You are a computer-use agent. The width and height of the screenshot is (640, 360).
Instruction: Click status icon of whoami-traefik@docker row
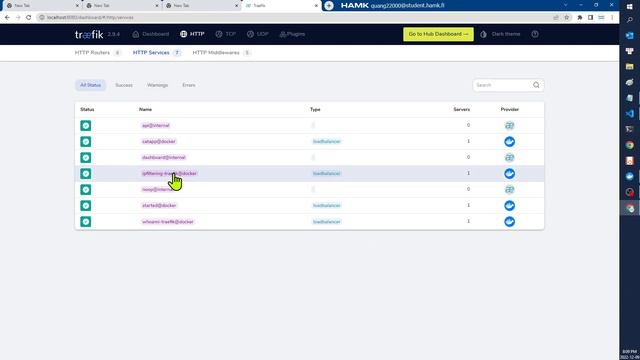click(x=86, y=222)
